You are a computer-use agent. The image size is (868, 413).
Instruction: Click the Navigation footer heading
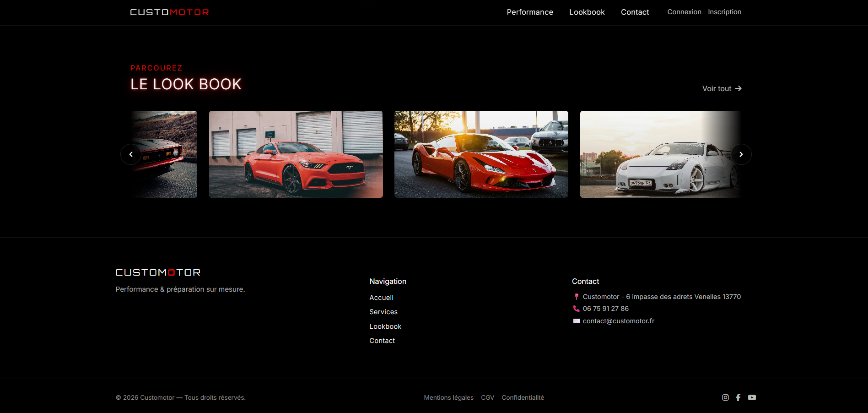(x=388, y=281)
